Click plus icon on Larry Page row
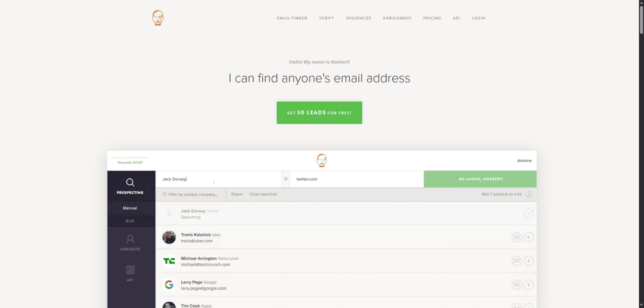 (x=528, y=285)
